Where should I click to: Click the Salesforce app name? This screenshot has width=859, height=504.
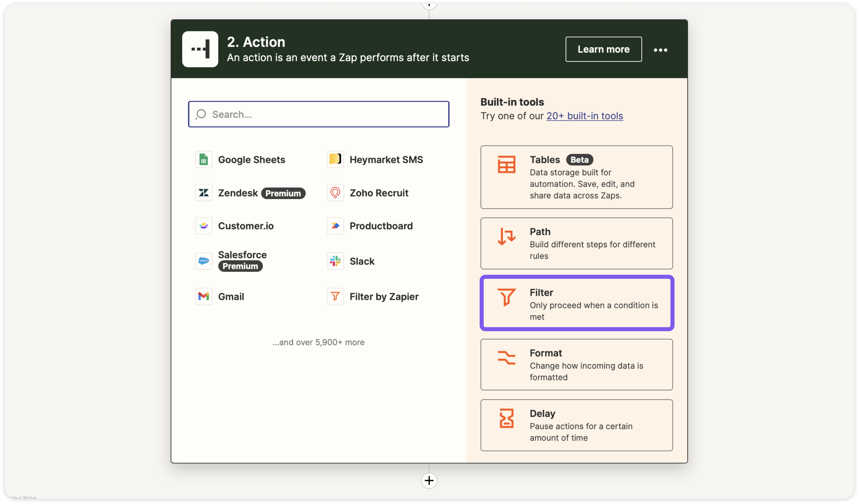(242, 255)
